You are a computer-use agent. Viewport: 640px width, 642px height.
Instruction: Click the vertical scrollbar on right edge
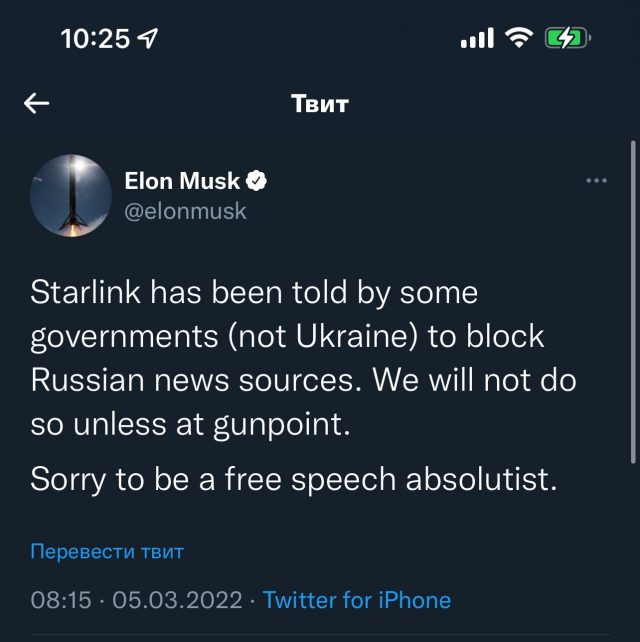(631, 300)
